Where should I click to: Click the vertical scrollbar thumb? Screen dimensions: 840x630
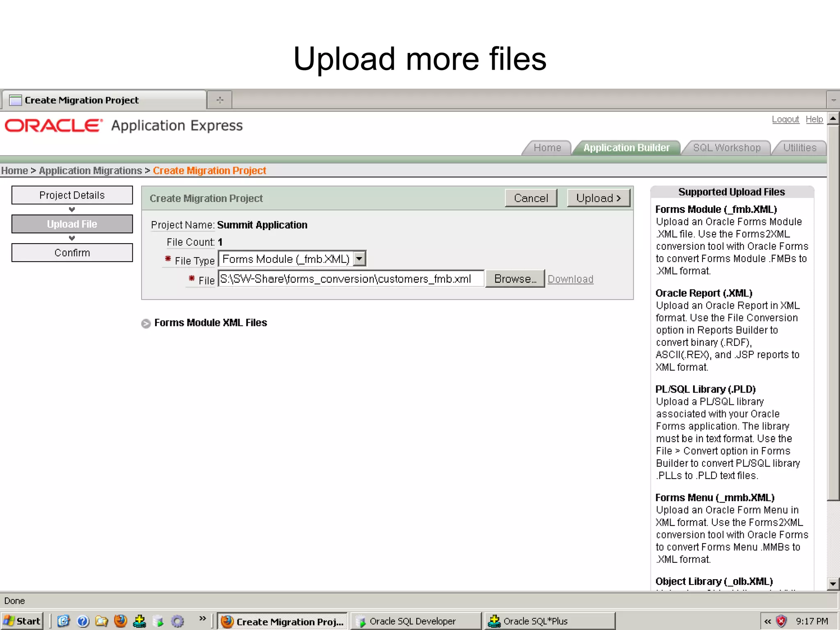point(833,313)
